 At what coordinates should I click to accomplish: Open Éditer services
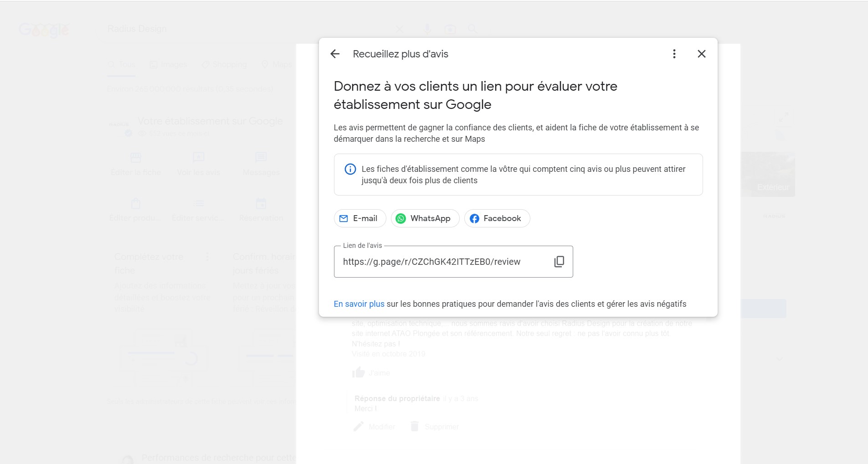(x=198, y=210)
